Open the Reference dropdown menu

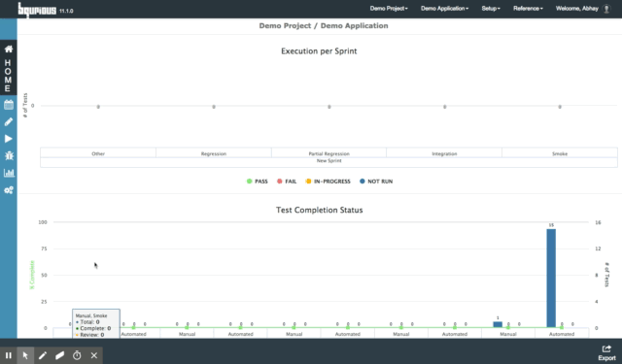click(x=528, y=9)
